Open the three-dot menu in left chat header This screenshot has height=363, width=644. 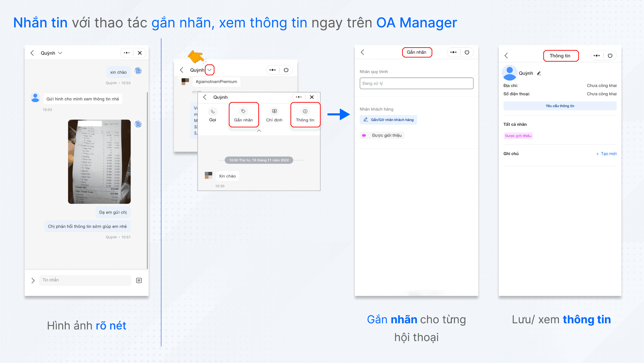[127, 53]
